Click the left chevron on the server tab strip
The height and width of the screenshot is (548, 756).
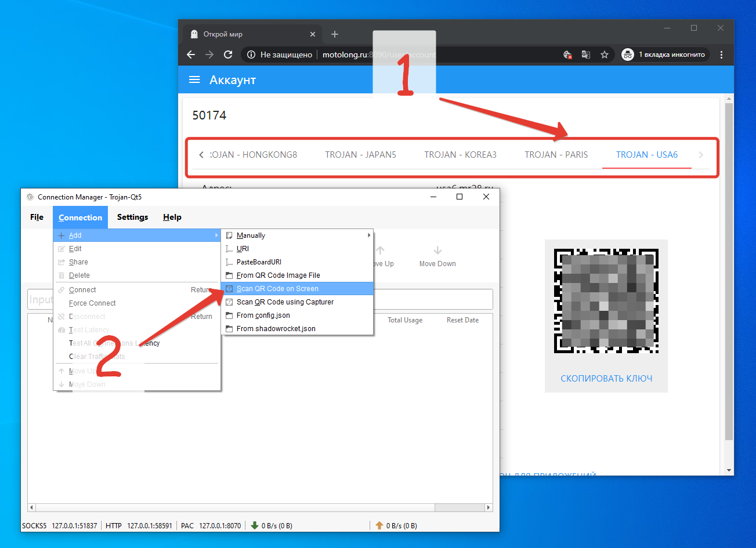coord(201,154)
